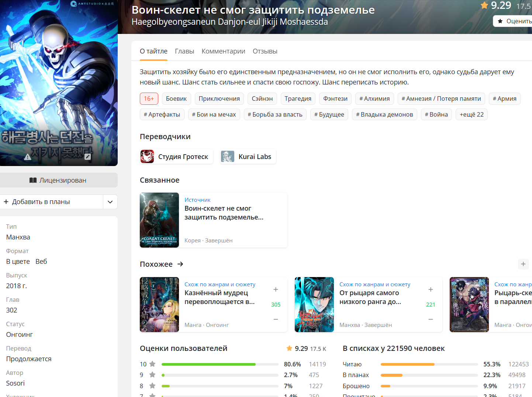
Task: Click the # Война tag
Action: (x=436, y=114)
